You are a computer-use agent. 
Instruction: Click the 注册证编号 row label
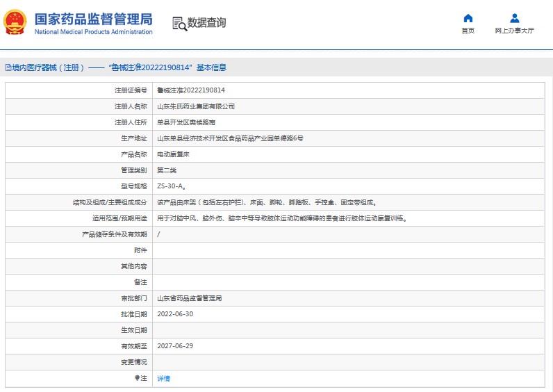(x=131, y=90)
